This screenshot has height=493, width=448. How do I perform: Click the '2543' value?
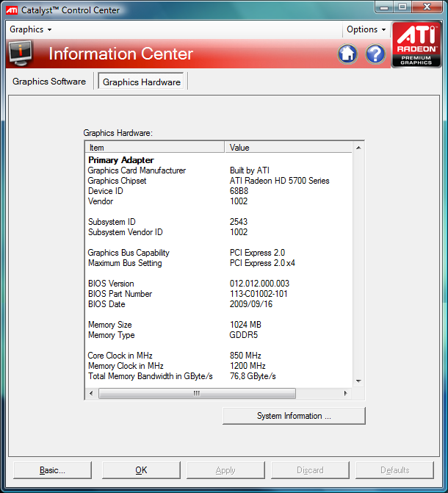[x=239, y=222]
